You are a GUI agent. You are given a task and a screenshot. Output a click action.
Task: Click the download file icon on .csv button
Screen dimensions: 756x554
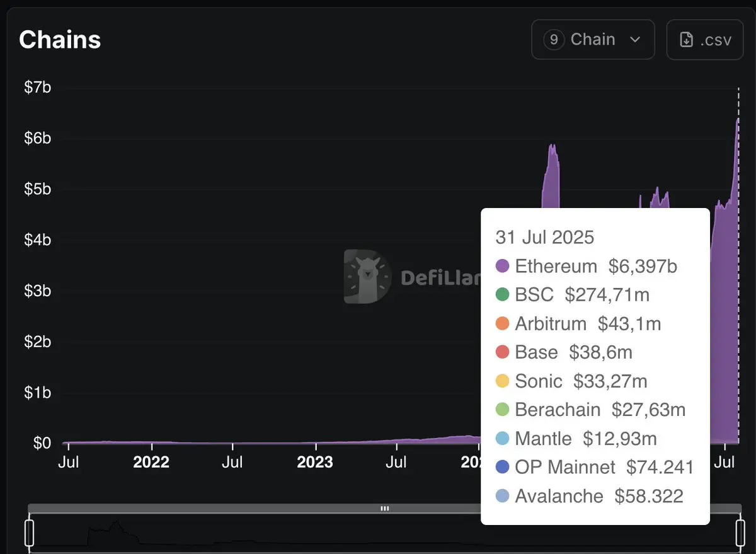click(x=686, y=40)
